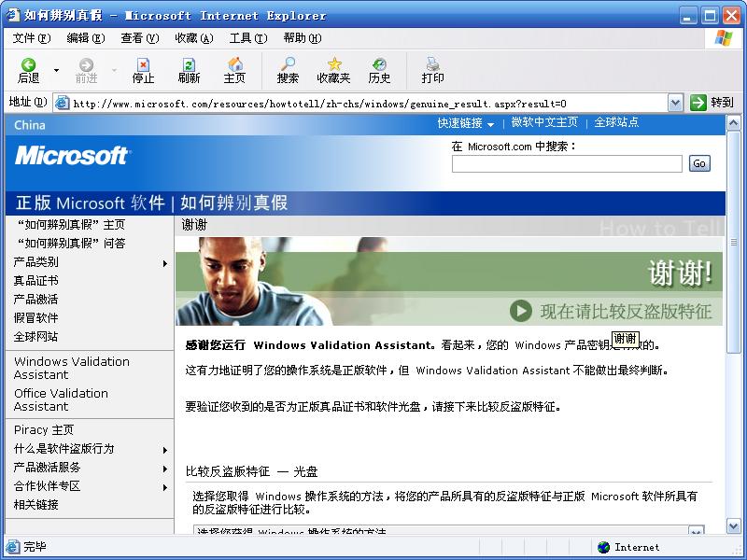Open the 工具(T) menu
This screenshot has width=747, height=560.
[248, 38]
